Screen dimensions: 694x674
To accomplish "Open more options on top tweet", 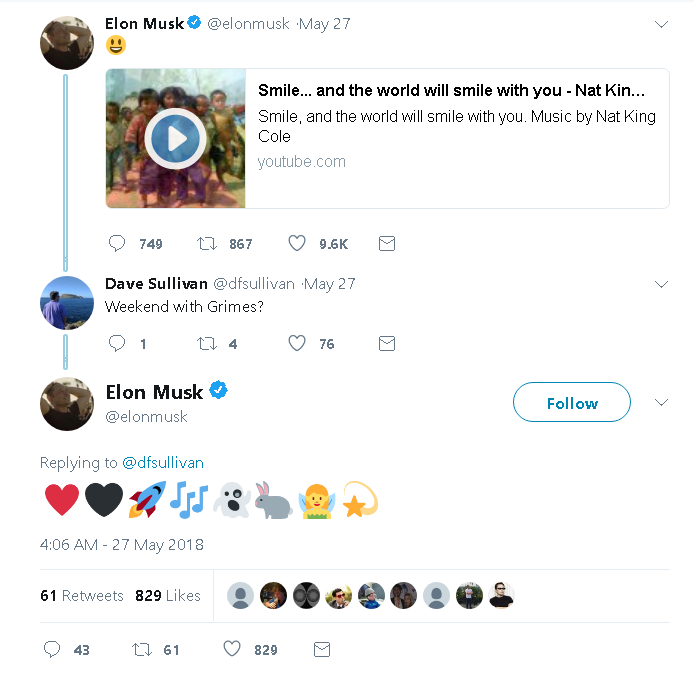I will click(660, 23).
